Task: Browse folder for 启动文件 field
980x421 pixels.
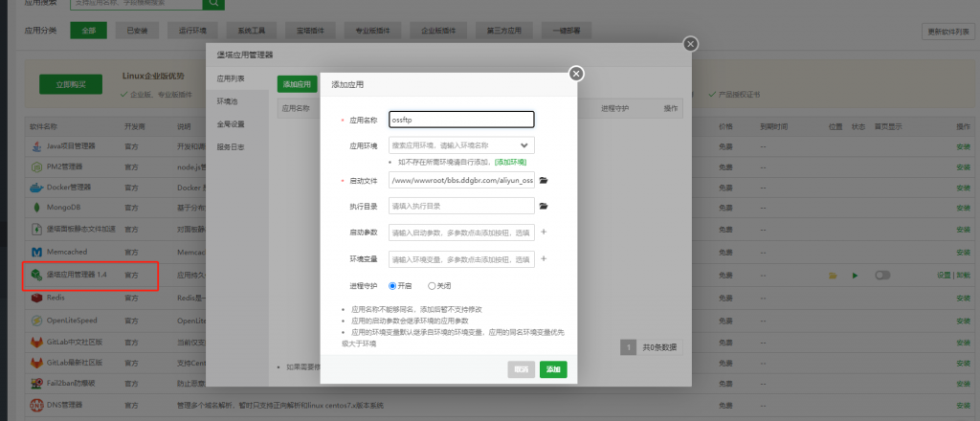Action: tap(544, 181)
